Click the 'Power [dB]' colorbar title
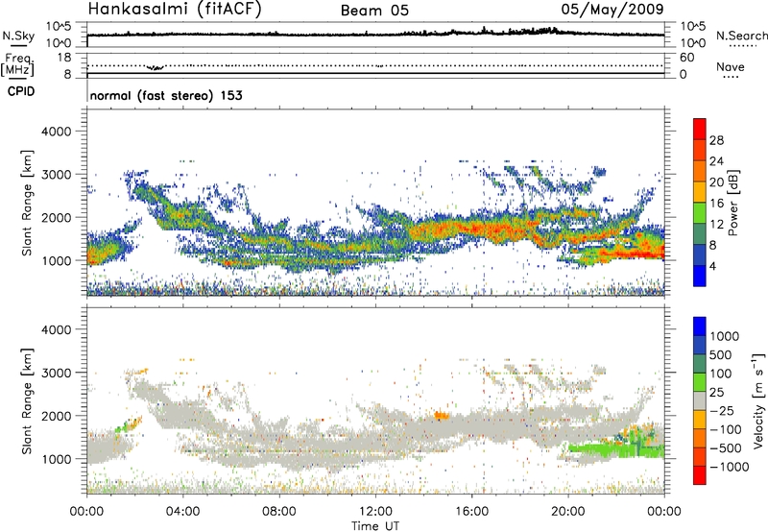The width and height of the screenshot is (768, 532). (732, 203)
